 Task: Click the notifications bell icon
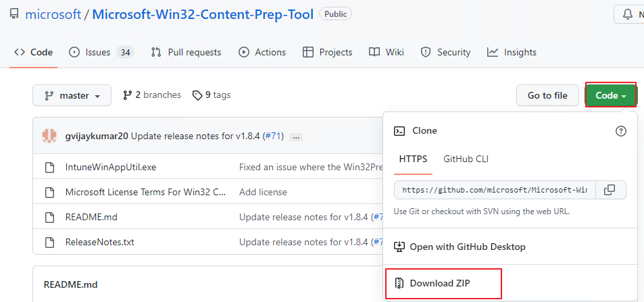(x=628, y=15)
